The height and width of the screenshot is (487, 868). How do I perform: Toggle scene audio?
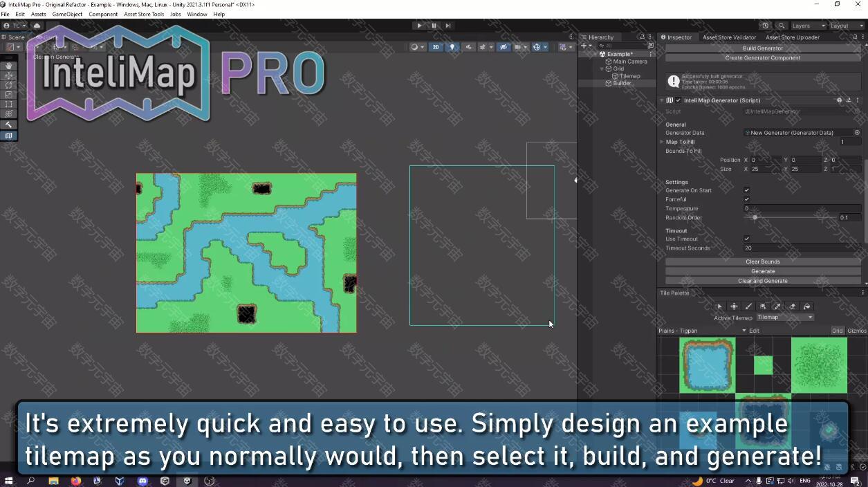[x=469, y=47]
